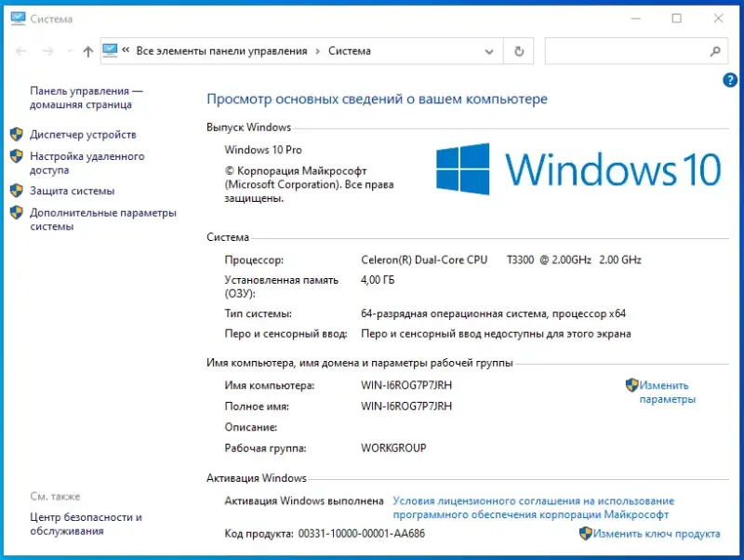
Task: Expand the breadcrumb double-chevron in address bar
Action: pos(126,50)
